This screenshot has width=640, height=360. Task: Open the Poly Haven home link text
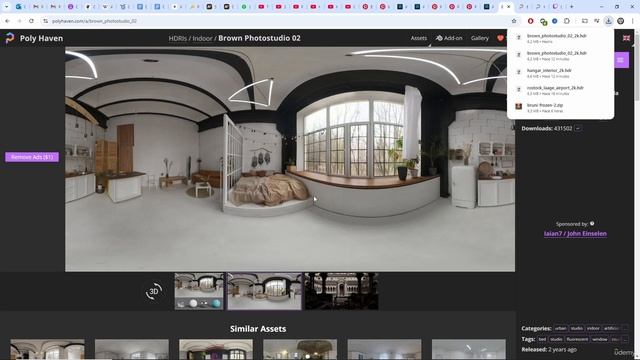[41, 38]
